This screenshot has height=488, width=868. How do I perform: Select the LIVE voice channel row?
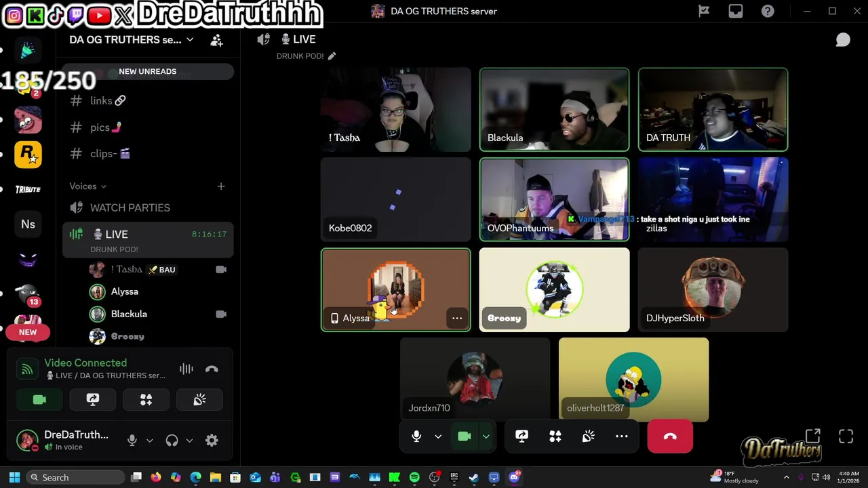pyautogui.click(x=148, y=240)
